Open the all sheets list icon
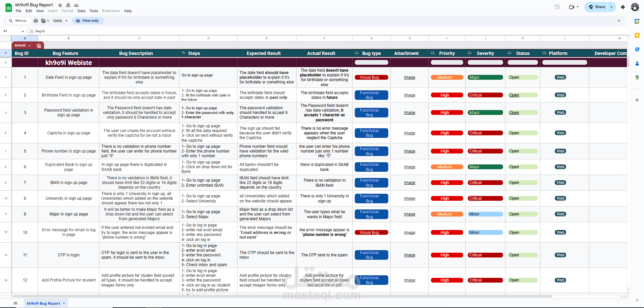 pos(15,303)
